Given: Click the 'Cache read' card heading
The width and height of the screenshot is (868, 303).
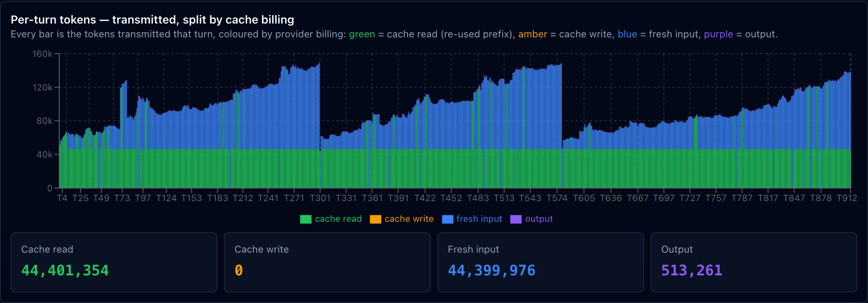Looking at the screenshot, I should tap(47, 249).
